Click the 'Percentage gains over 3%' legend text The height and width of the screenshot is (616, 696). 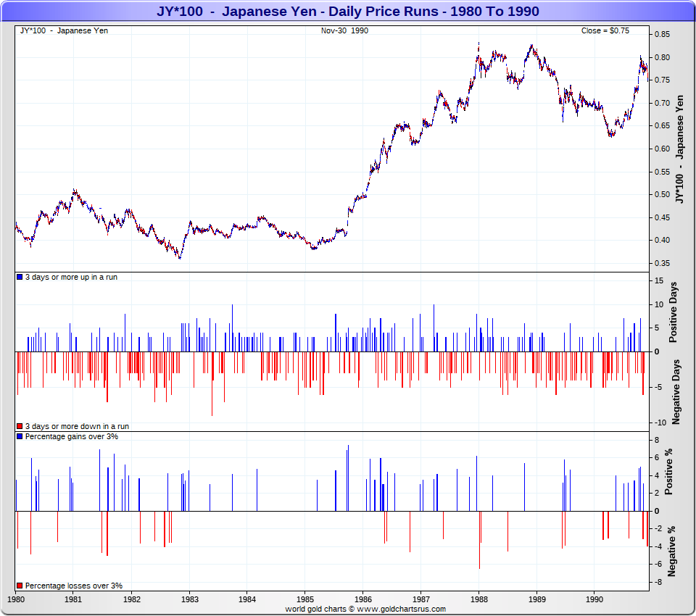tap(72, 436)
